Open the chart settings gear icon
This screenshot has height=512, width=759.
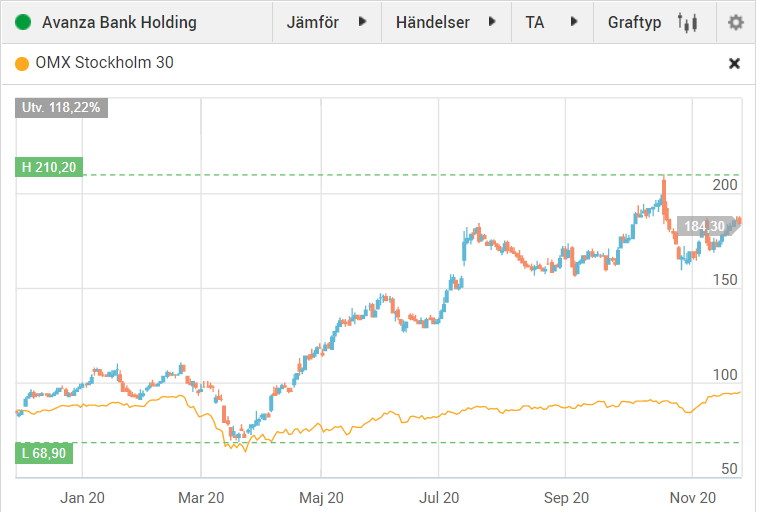pos(735,22)
